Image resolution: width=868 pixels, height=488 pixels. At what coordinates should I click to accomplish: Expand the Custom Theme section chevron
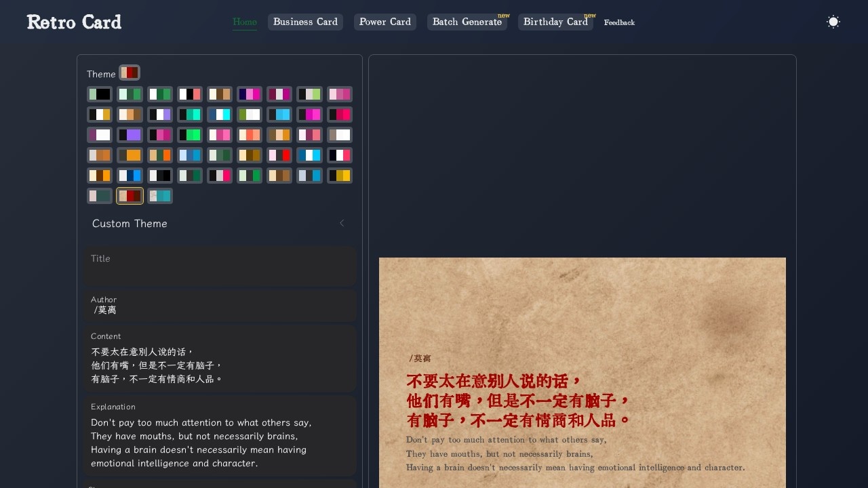[342, 223]
